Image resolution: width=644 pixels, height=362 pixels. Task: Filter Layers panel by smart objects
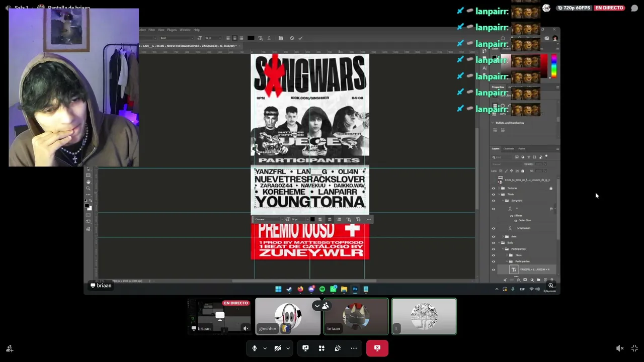[x=541, y=157]
